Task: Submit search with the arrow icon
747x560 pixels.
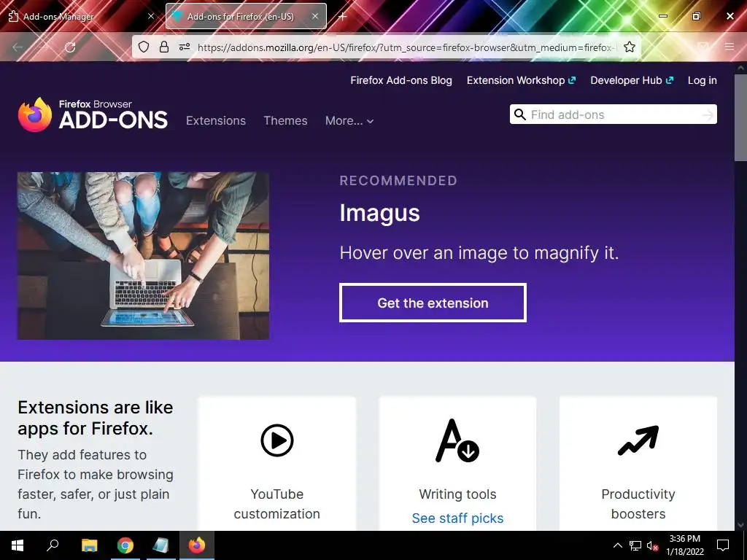Action: tap(708, 114)
